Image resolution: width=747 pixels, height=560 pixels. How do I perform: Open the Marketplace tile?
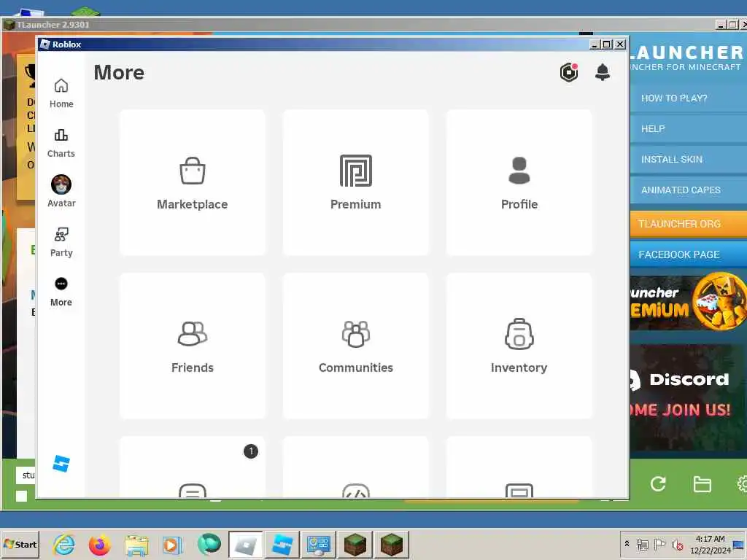click(x=193, y=182)
